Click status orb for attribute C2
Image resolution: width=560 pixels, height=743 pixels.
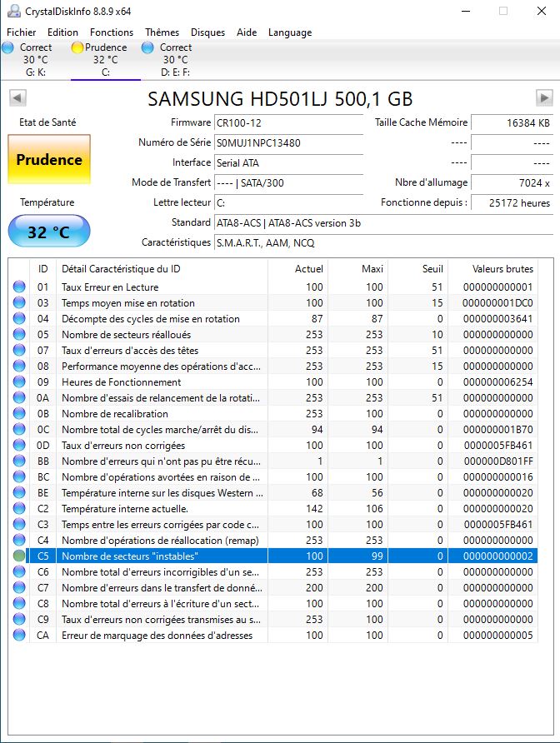click(19, 508)
